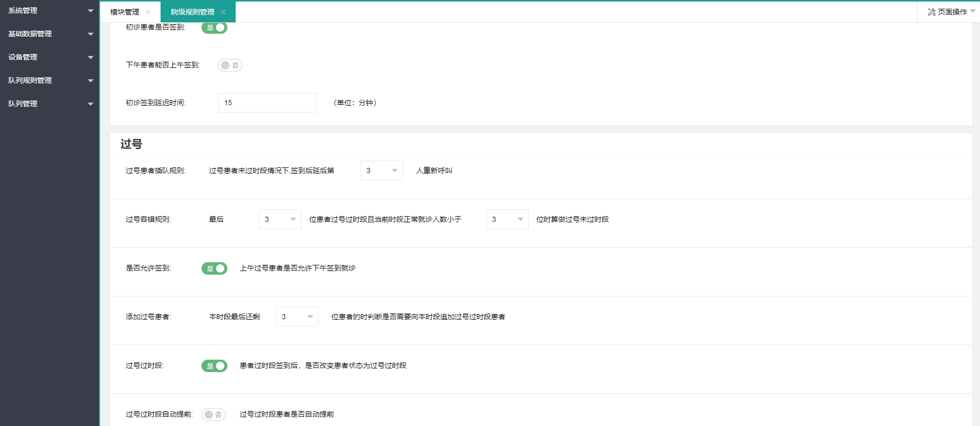Open 队列管理 in the sidebar
The width and height of the screenshot is (980, 426).
tap(49, 104)
